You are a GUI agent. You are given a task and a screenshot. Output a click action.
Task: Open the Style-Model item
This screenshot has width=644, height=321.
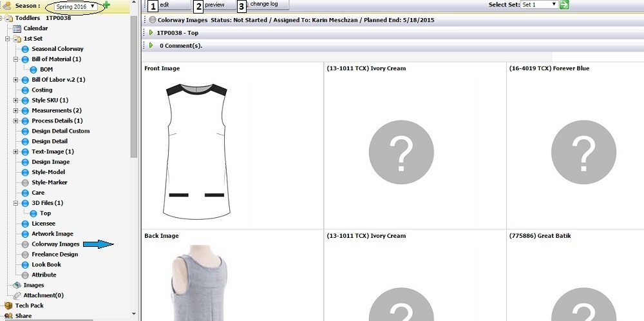(x=48, y=172)
